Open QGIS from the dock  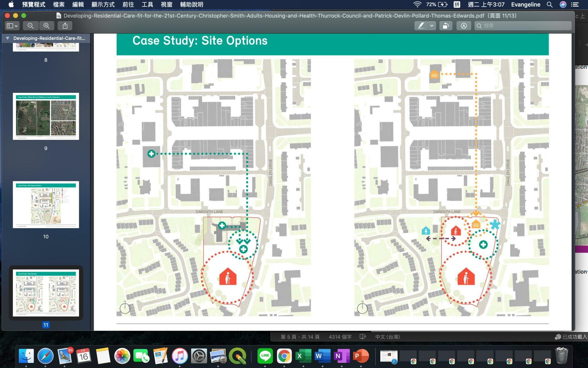[x=238, y=356]
